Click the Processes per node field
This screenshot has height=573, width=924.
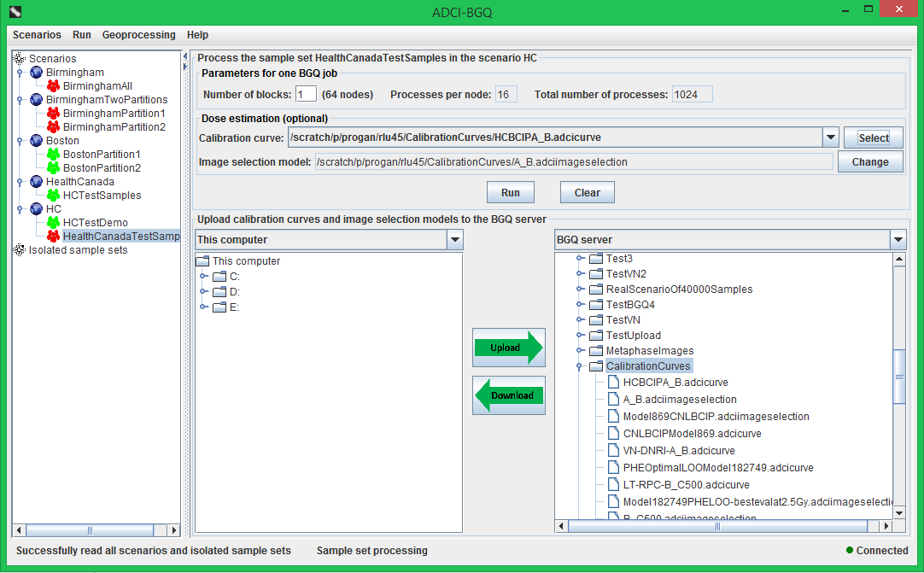pos(506,94)
